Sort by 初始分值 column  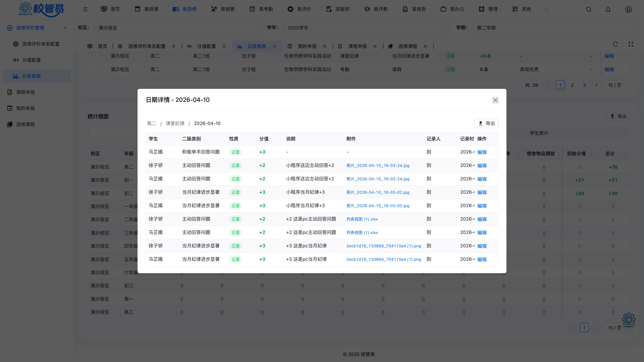pyautogui.click(x=592, y=154)
